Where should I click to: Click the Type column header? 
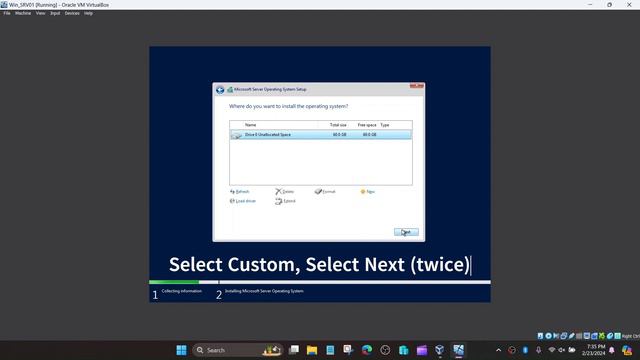tap(384, 125)
